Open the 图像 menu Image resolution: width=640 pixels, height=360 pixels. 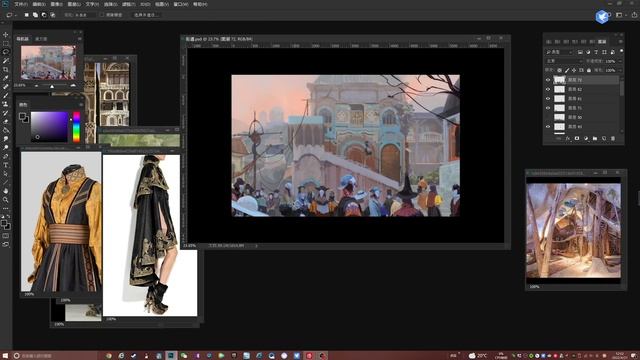click(56, 4)
